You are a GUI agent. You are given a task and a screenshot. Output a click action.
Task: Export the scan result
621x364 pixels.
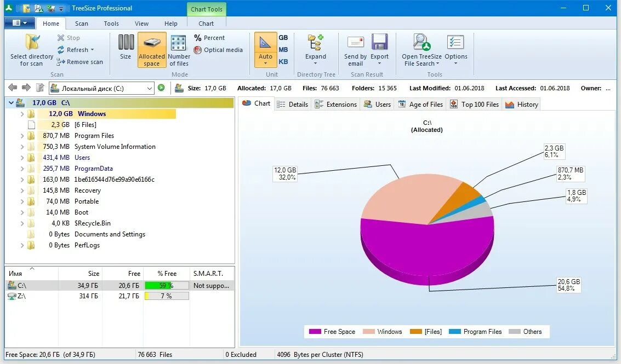[x=379, y=50]
